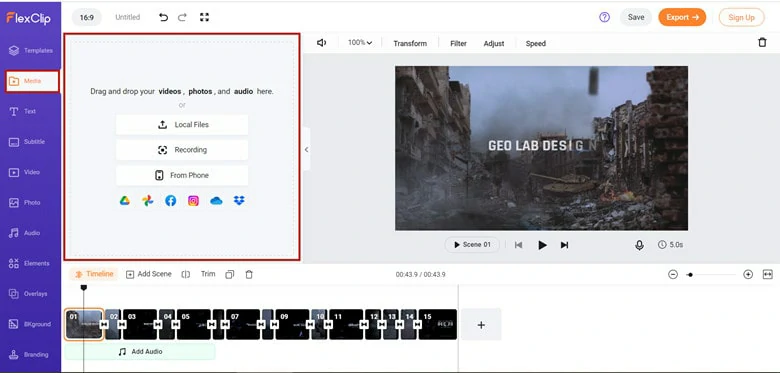780x373 pixels.
Task: Redo the last action
Action: [x=183, y=17]
